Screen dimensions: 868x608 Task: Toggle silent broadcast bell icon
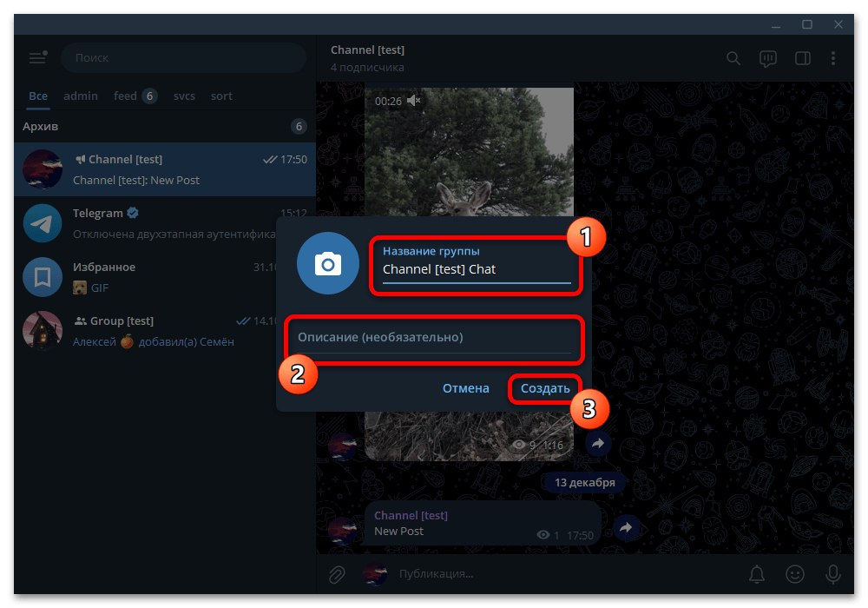coord(757,574)
